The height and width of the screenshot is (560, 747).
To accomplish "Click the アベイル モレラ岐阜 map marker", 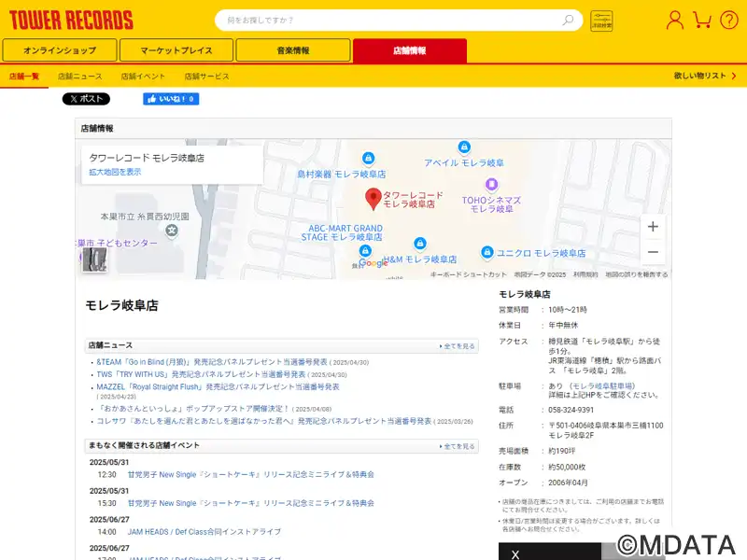I will coord(464,147).
